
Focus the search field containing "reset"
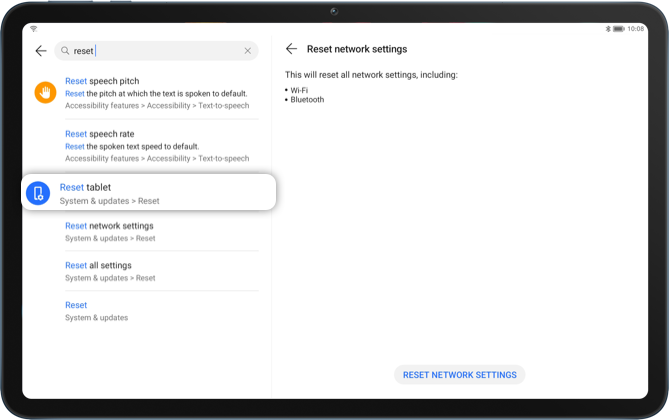[x=155, y=50]
